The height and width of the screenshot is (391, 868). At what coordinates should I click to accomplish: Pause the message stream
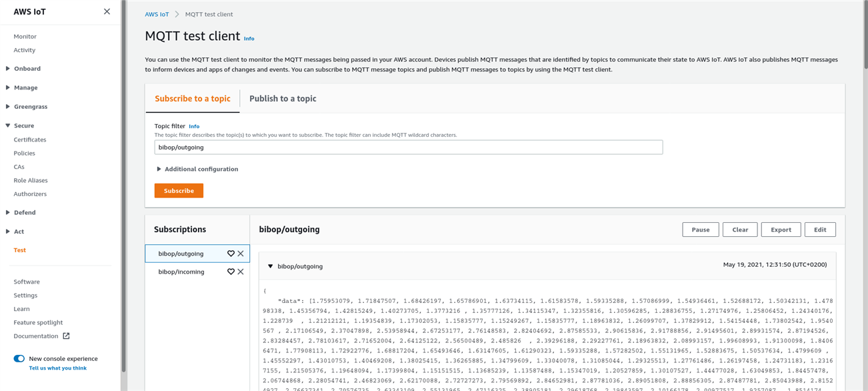click(700, 230)
